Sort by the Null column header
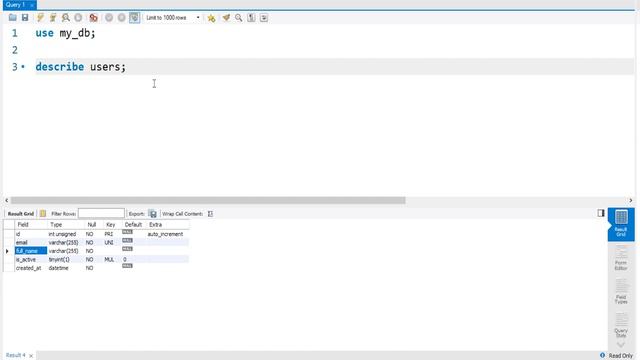 [93, 224]
